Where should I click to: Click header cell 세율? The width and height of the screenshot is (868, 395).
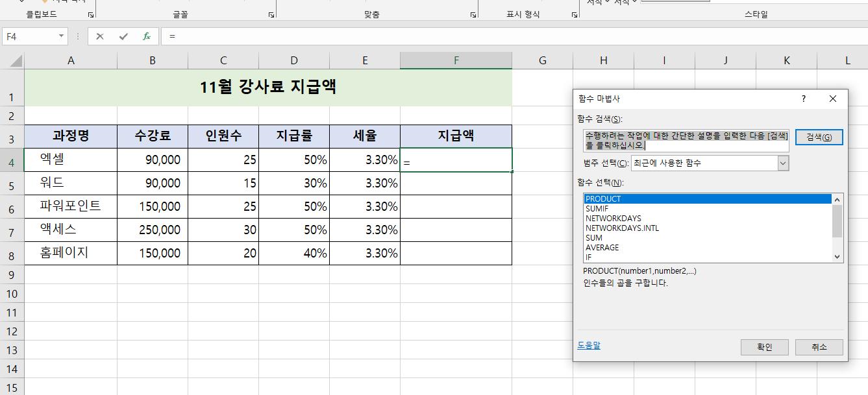[365, 136]
